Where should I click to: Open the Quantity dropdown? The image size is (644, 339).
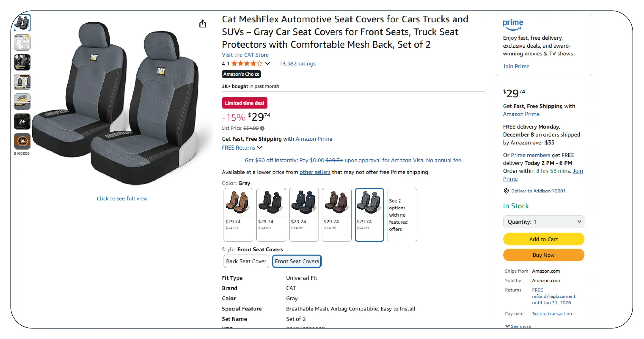pyautogui.click(x=543, y=222)
